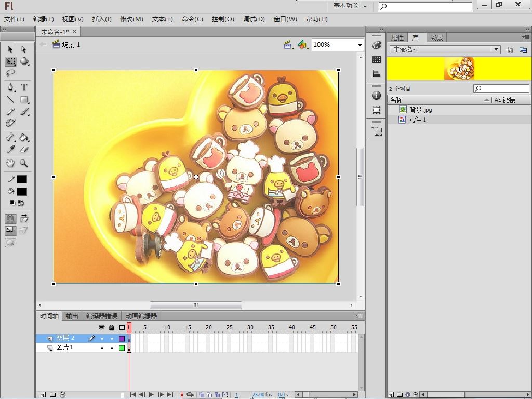Reset to black and white colors
Viewport: 532px width, 399px height.
12,203
